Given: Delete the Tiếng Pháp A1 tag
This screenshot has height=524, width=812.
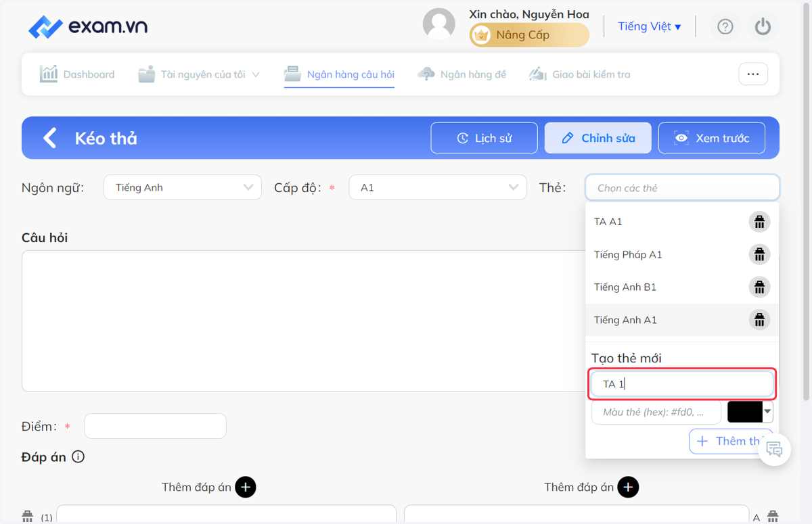Looking at the screenshot, I should pos(759,254).
